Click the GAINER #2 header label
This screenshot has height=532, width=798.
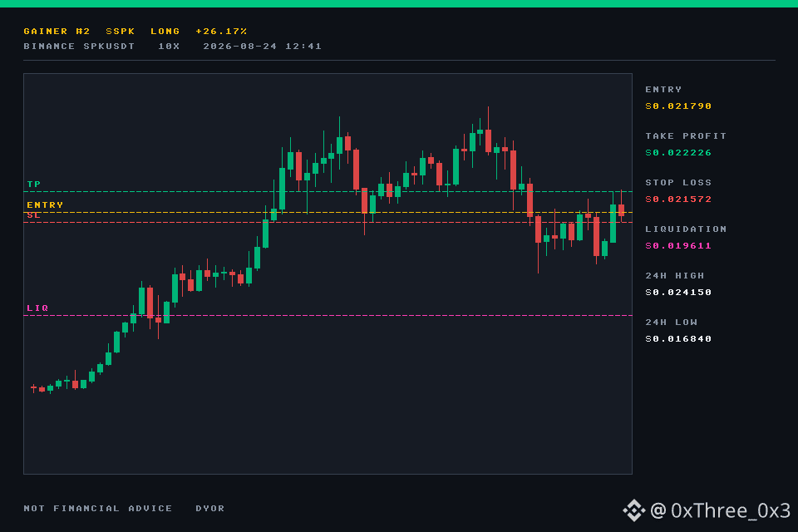pos(57,31)
